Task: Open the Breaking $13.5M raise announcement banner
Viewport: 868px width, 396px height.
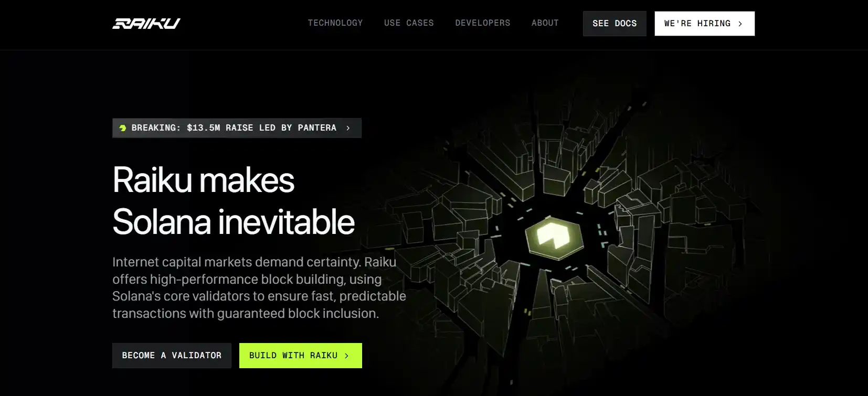Action: [237, 128]
